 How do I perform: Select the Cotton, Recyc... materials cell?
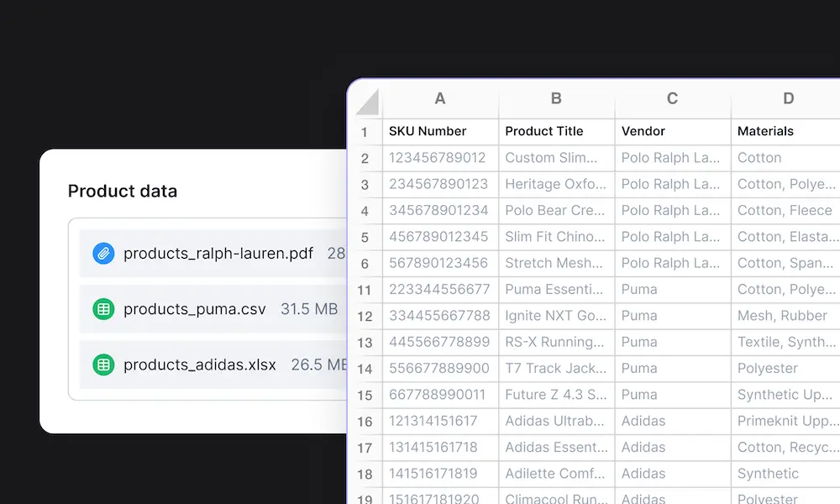coord(786,448)
